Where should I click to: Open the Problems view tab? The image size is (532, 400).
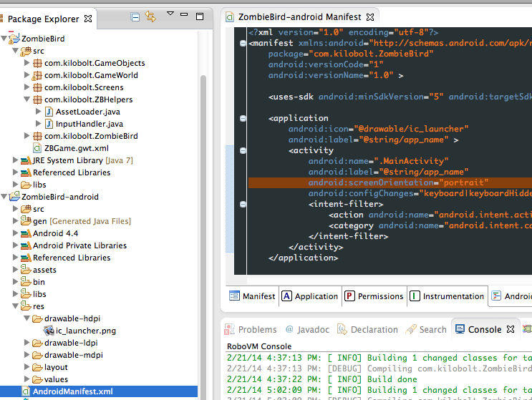(x=251, y=329)
